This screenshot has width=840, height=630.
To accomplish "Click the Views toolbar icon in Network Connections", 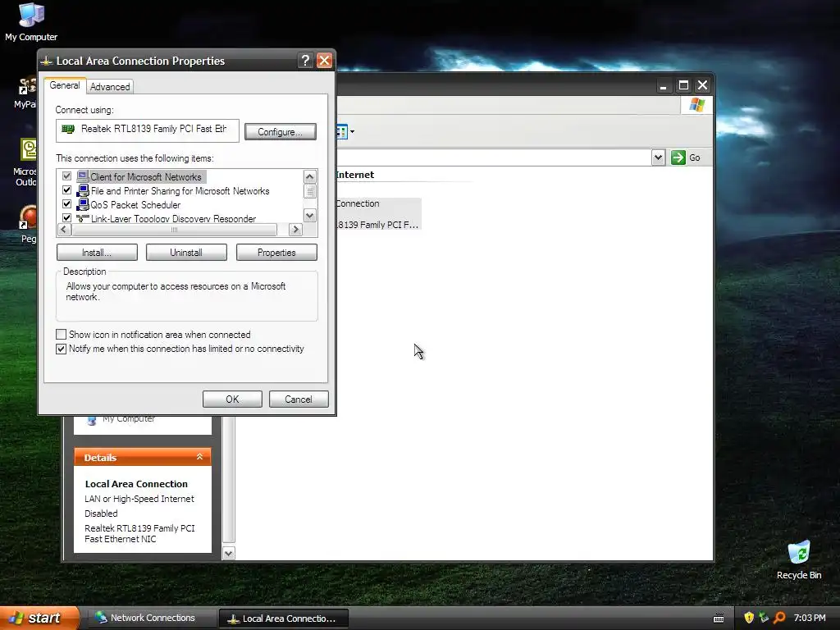I will [x=342, y=131].
